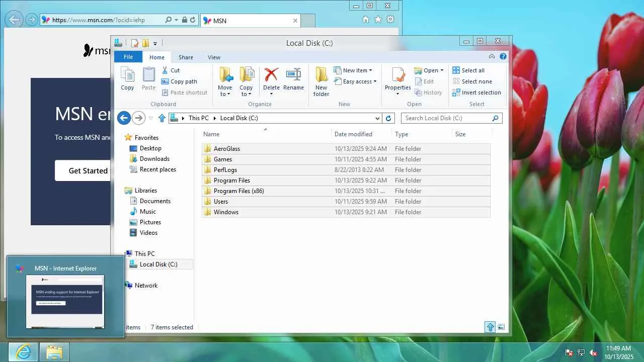
Task: Click the Internet Explorer Home icon
Action: coord(366,20)
